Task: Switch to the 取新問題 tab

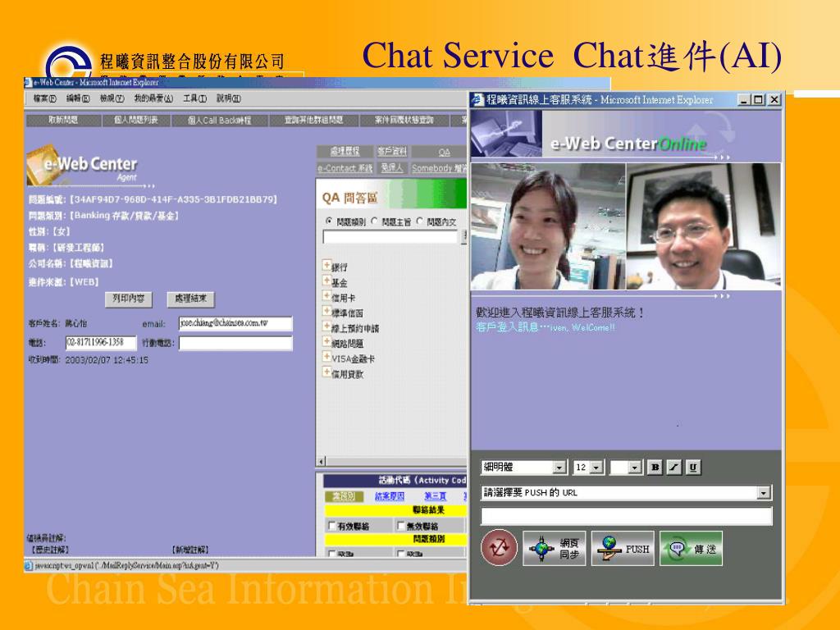Action: click(x=63, y=120)
